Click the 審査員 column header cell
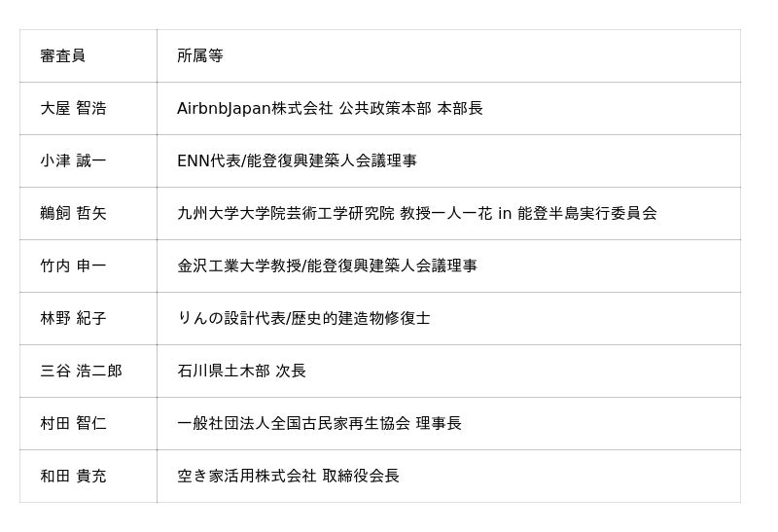This screenshot has width=778, height=532. click(x=63, y=56)
